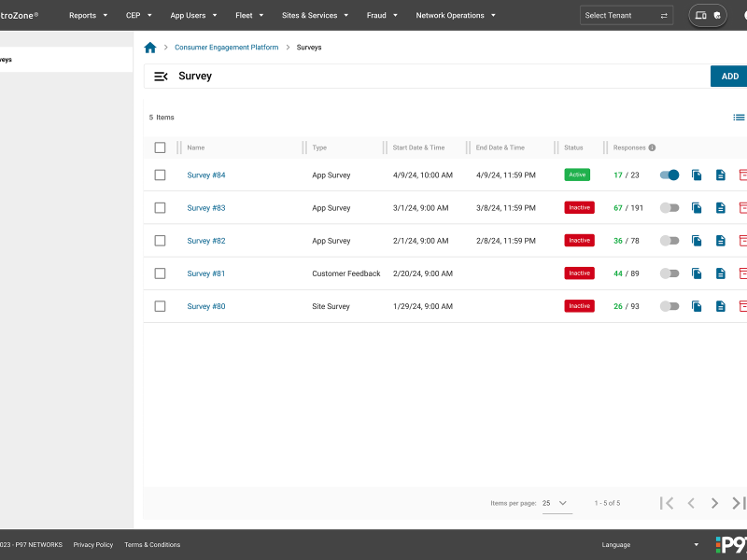Check the checkbox for Survey #82
This screenshot has width=747, height=560.
(x=160, y=240)
